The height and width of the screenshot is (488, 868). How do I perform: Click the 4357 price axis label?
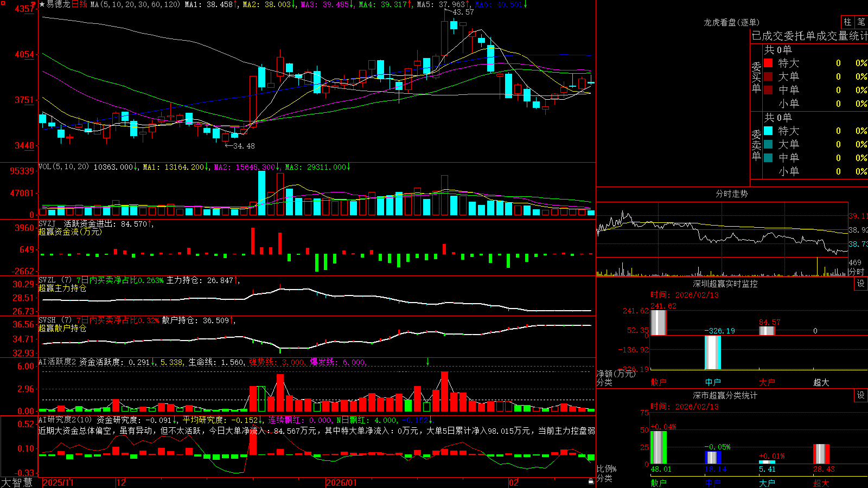click(24, 9)
